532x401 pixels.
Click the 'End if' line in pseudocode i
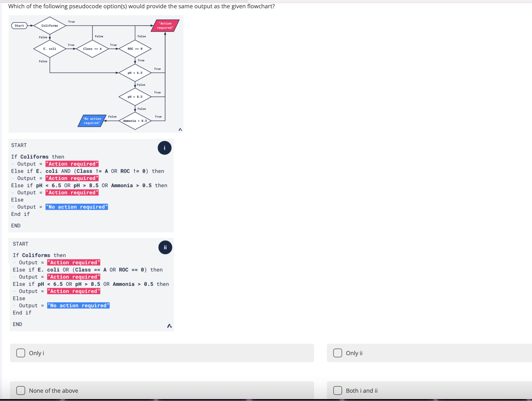coord(20,214)
